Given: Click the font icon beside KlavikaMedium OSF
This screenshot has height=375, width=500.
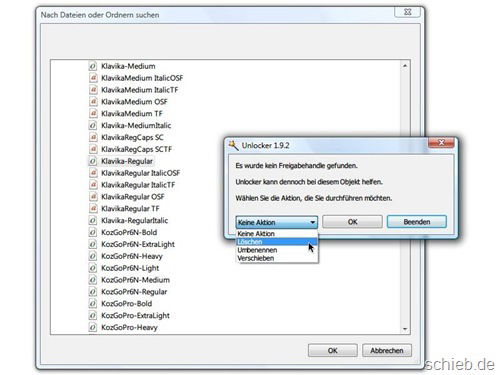Looking at the screenshot, I should (93, 102).
